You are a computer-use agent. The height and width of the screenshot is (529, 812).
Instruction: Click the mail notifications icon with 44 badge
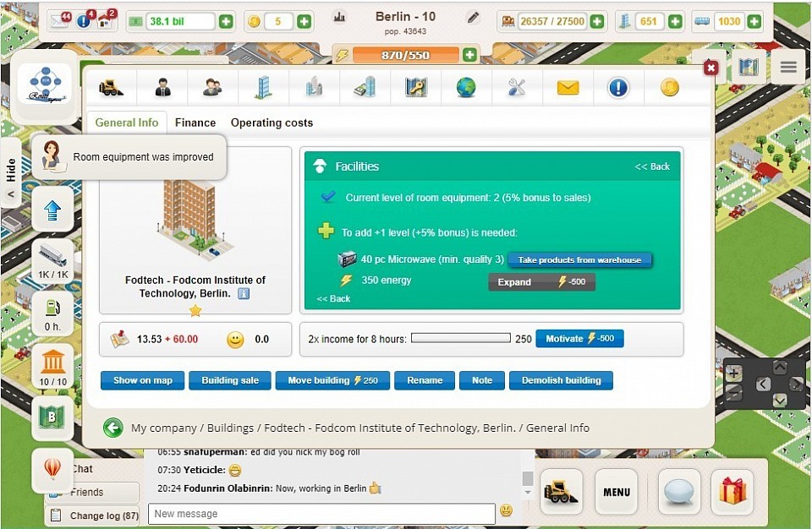61,21
